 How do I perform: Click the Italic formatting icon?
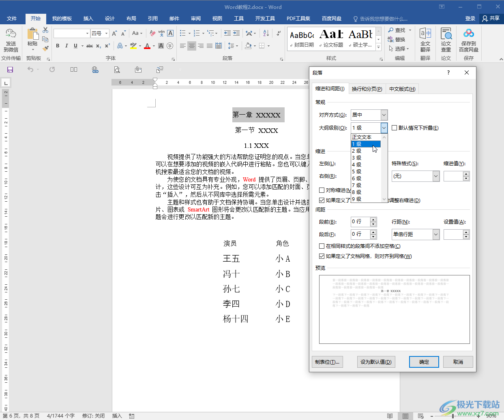click(x=66, y=46)
